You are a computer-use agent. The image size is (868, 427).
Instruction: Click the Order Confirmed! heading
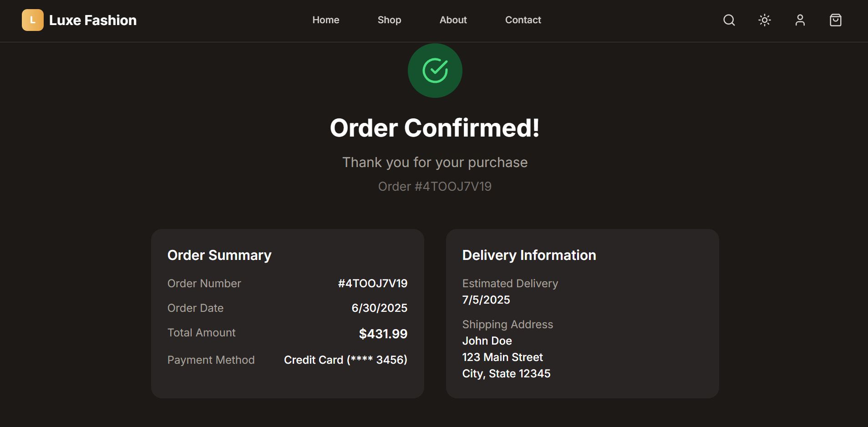tap(435, 128)
